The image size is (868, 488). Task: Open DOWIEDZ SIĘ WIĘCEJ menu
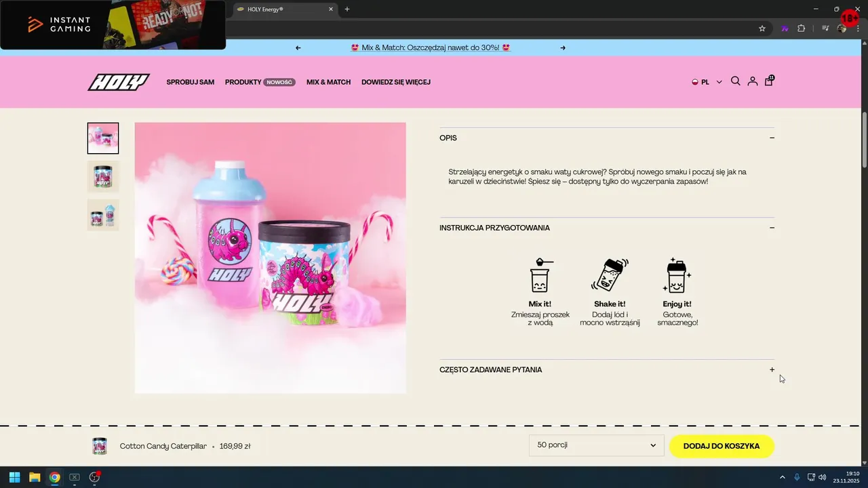[396, 82]
